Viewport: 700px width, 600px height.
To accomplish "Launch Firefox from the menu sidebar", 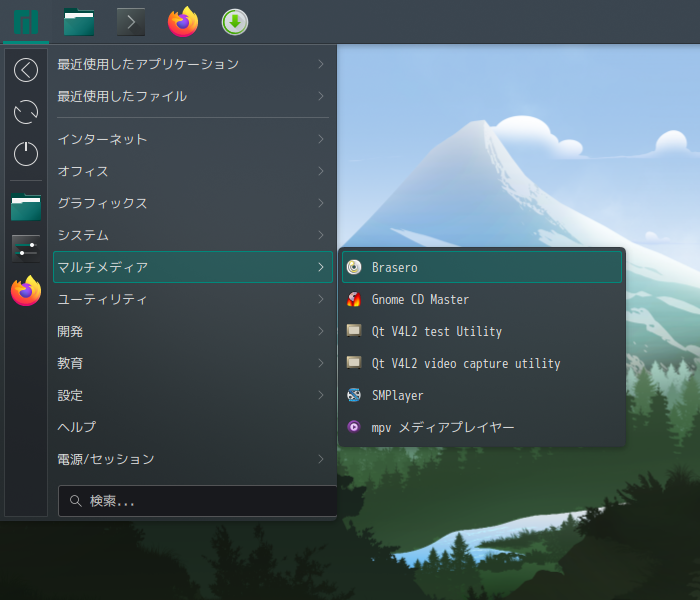I will 26,291.
